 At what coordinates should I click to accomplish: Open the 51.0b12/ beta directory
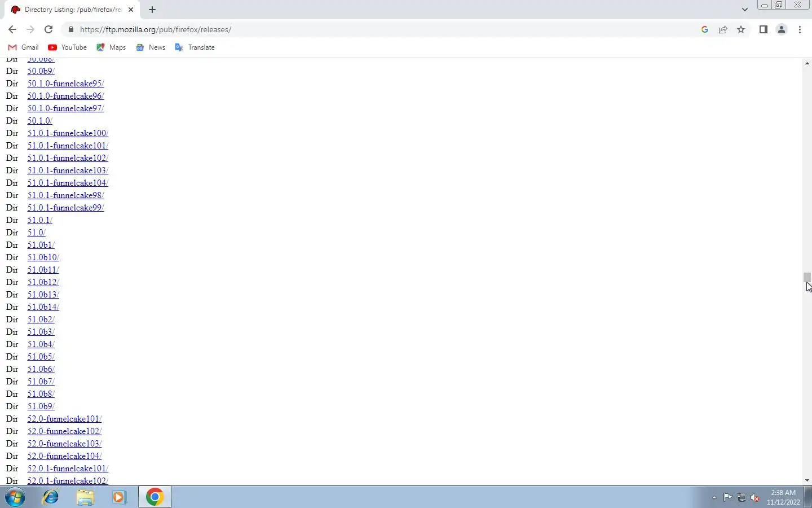click(43, 282)
